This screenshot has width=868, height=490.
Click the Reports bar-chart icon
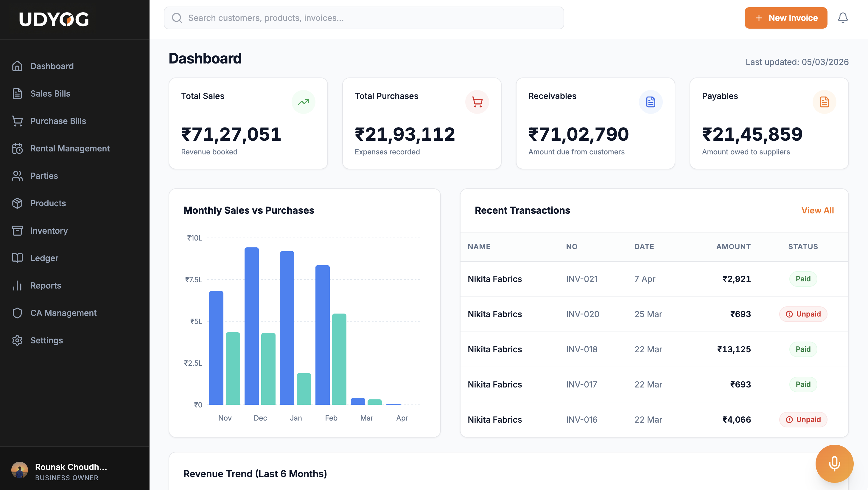18,285
